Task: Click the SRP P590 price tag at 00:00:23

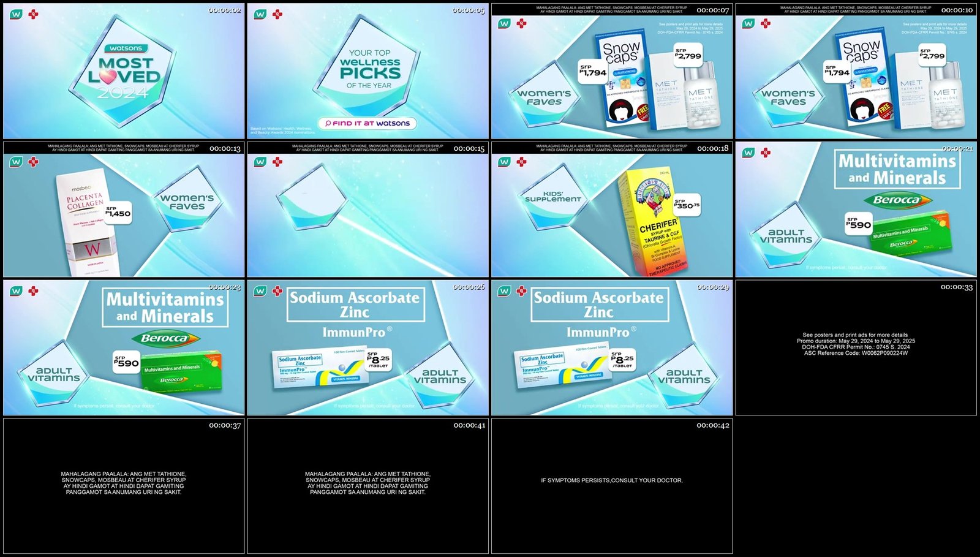Action: tap(127, 362)
